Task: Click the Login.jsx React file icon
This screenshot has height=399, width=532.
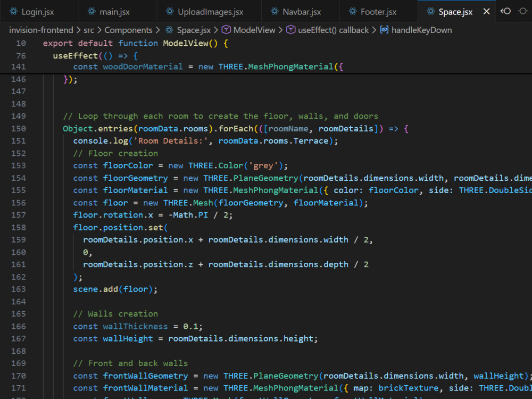Action: coord(14,12)
